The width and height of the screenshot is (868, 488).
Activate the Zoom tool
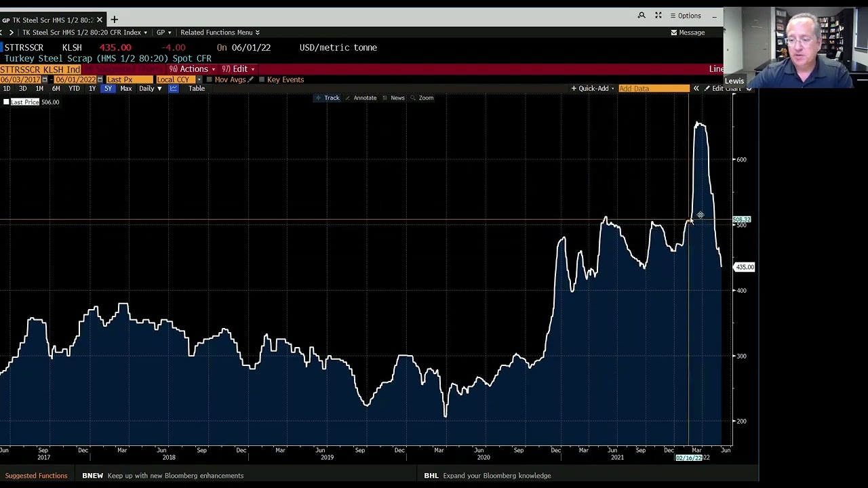tap(421, 98)
